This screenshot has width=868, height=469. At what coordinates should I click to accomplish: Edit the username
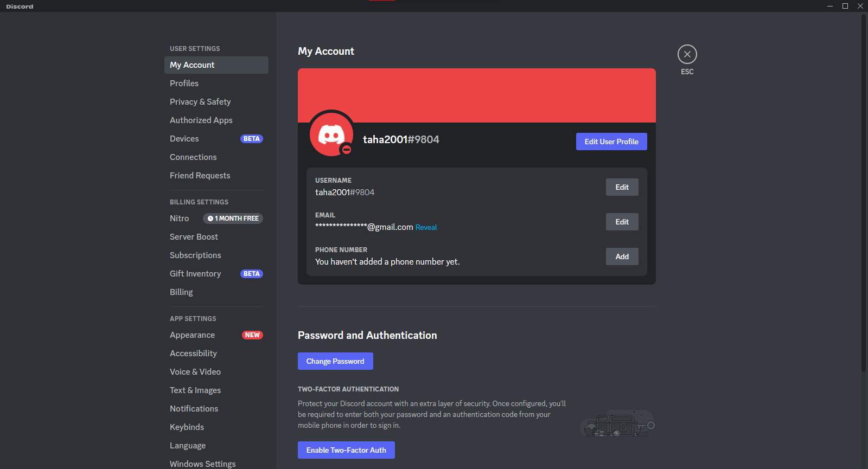622,187
